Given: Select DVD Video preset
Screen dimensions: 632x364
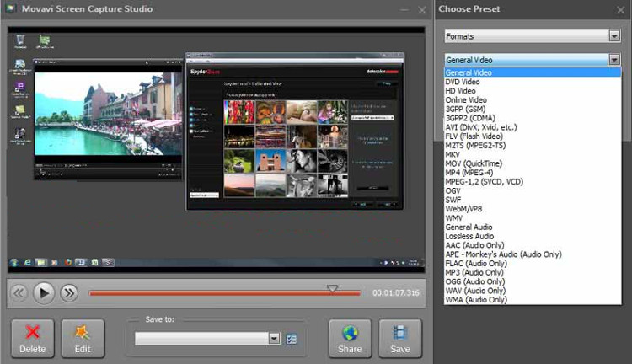Looking at the screenshot, I should pyautogui.click(x=533, y=82).
